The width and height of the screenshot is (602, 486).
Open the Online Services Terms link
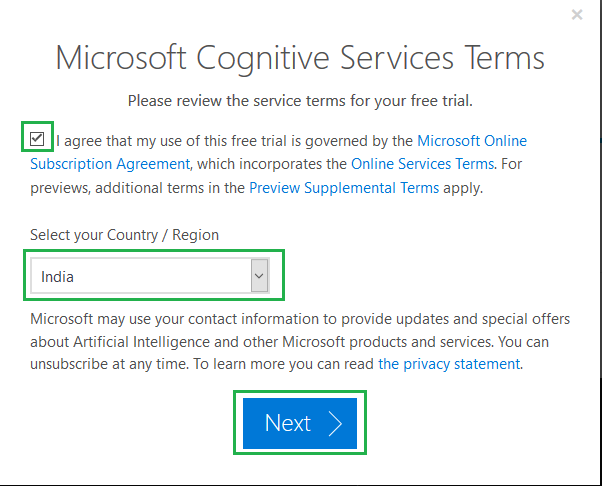[x=422, y=163]
